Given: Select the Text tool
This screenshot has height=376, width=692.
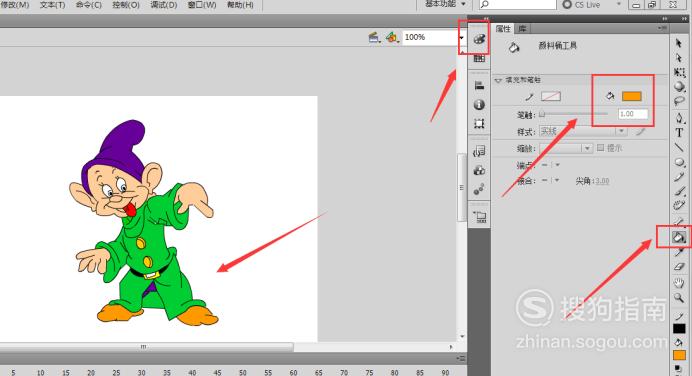Looking at the screenshot, I should click(x=679, y=133).
